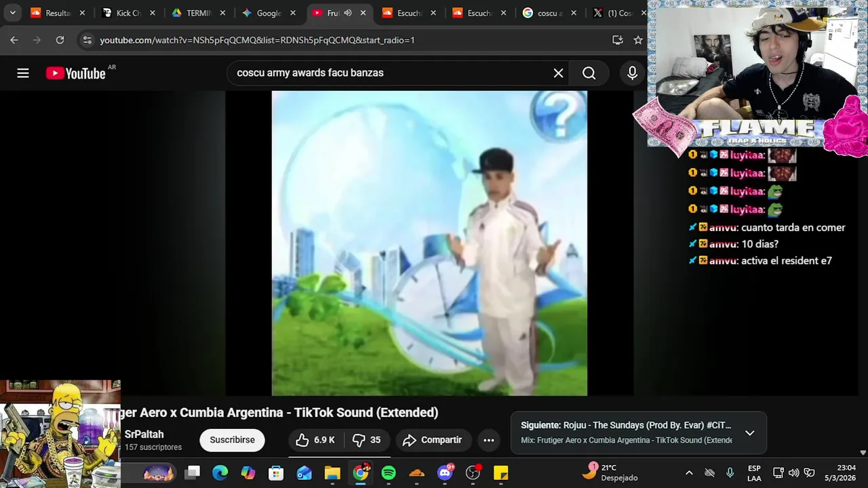The height and width of the screenshot is (488, 868).
Task: Mute the playing YouTube tab audio
Action: [348, 13]
